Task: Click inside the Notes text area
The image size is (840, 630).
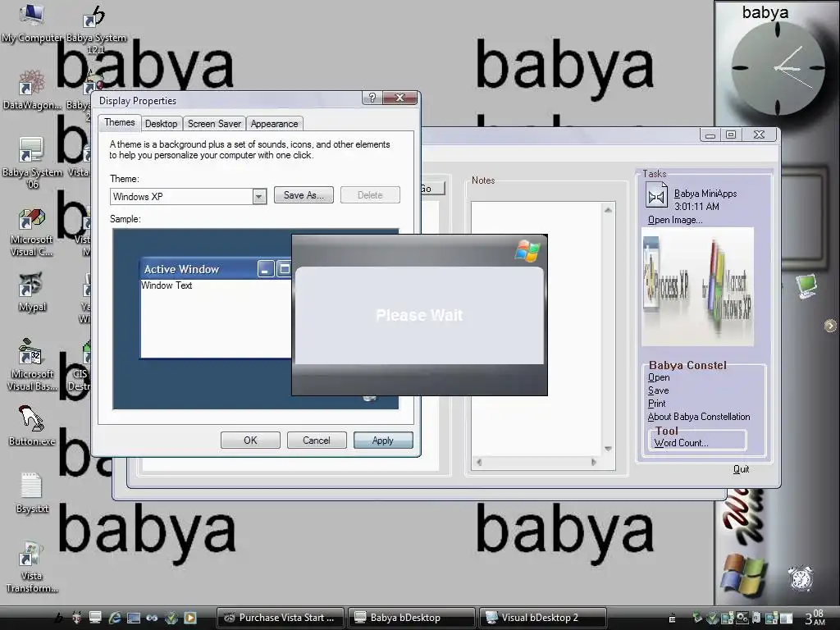Action: [536, 328]
